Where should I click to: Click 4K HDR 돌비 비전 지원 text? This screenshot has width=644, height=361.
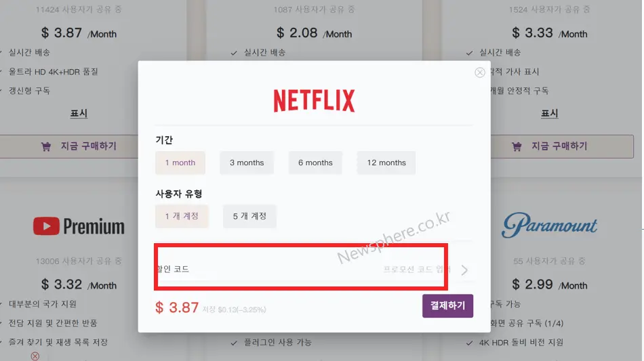tap(521, 343)
